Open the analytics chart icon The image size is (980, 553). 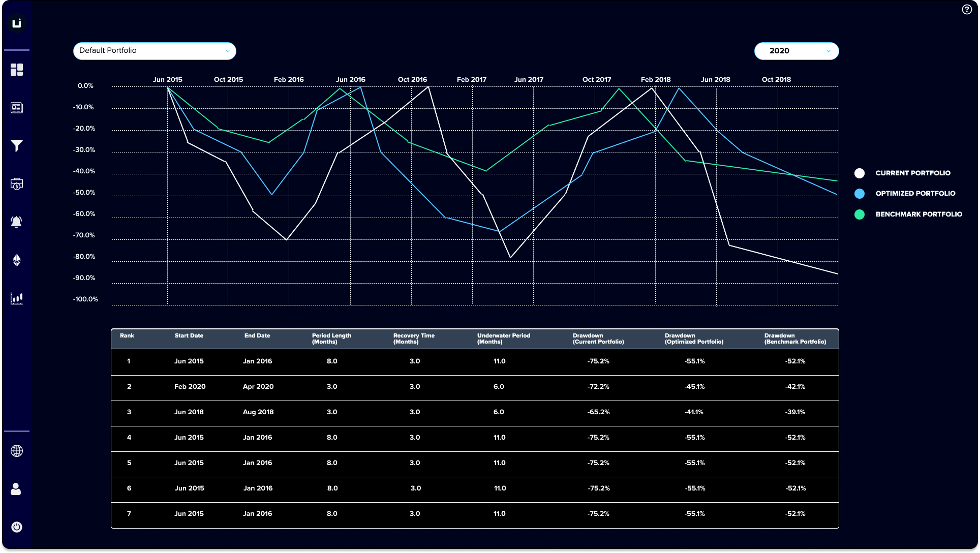click(17, 298)
